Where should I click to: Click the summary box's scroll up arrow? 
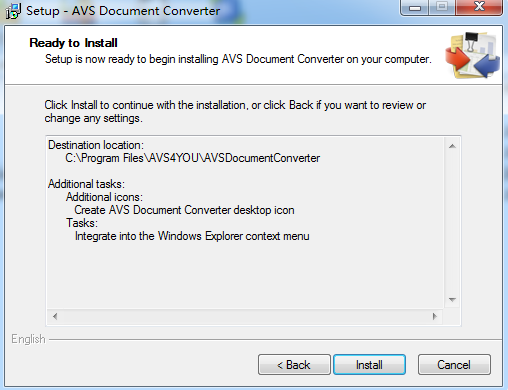452,146
